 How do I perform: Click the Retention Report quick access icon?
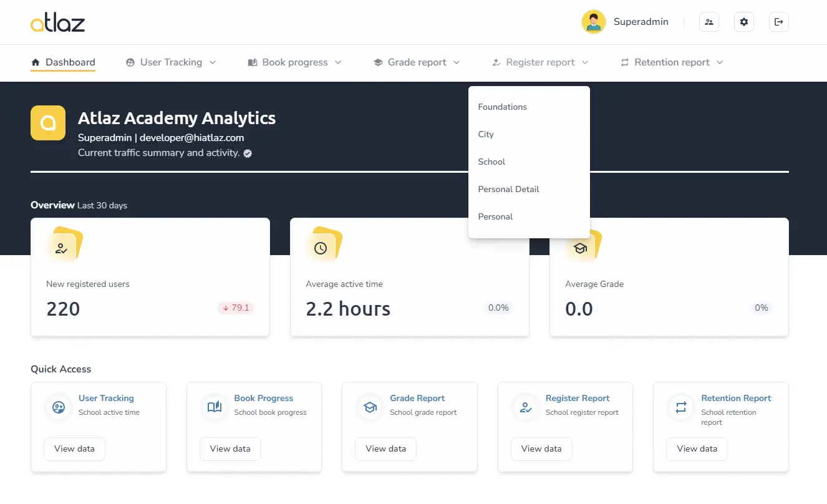tap(681, 407)
